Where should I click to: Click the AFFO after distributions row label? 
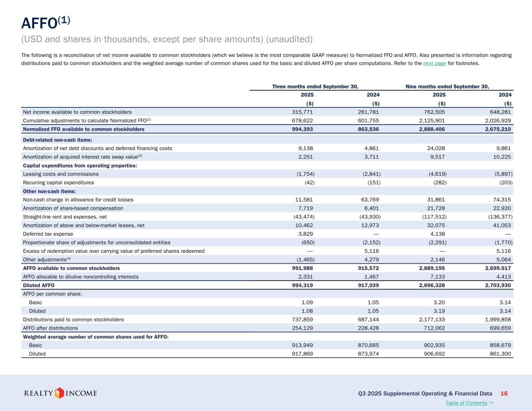pyautogui.click(x=50, y=328)
